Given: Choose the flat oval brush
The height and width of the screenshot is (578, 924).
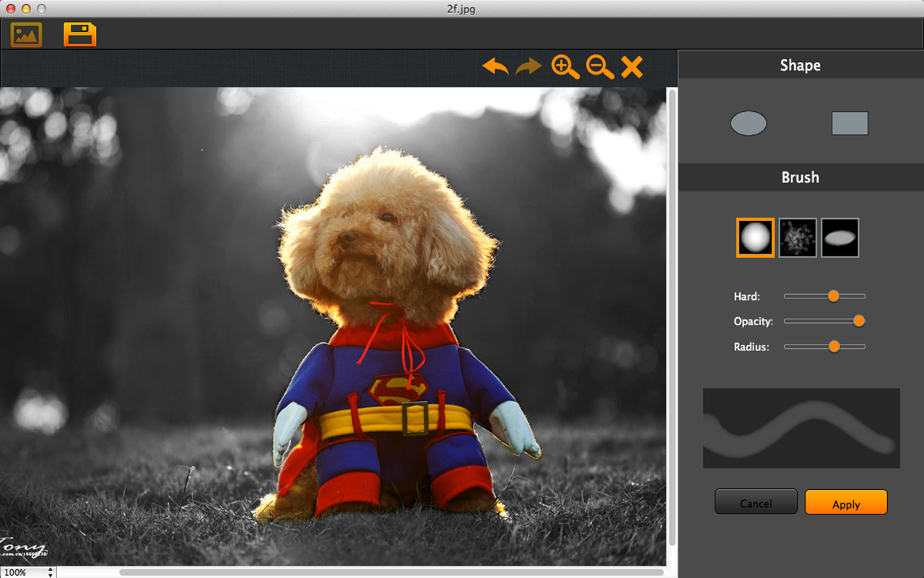Looking at the screenshot, I should click(840, 238).
